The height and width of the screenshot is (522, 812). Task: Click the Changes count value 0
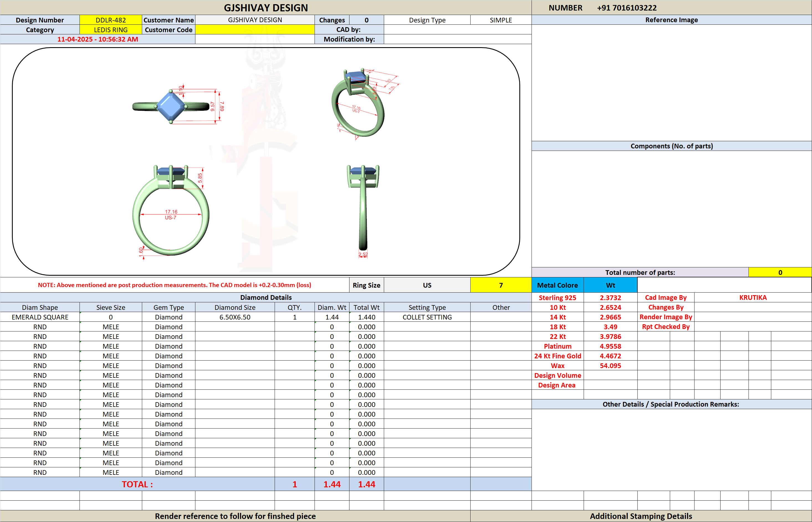(366, 20)
